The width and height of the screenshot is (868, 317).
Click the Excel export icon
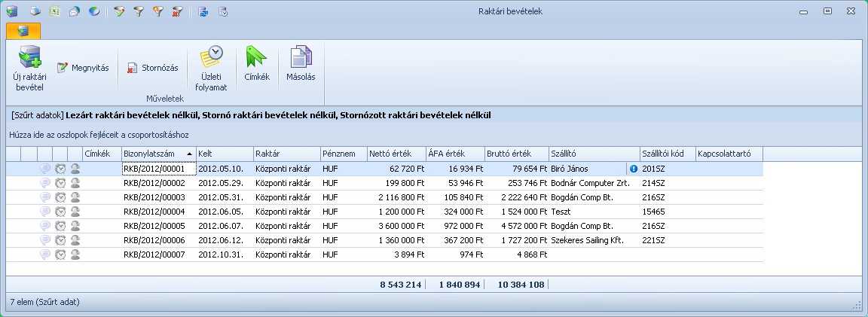pos(55,11)
